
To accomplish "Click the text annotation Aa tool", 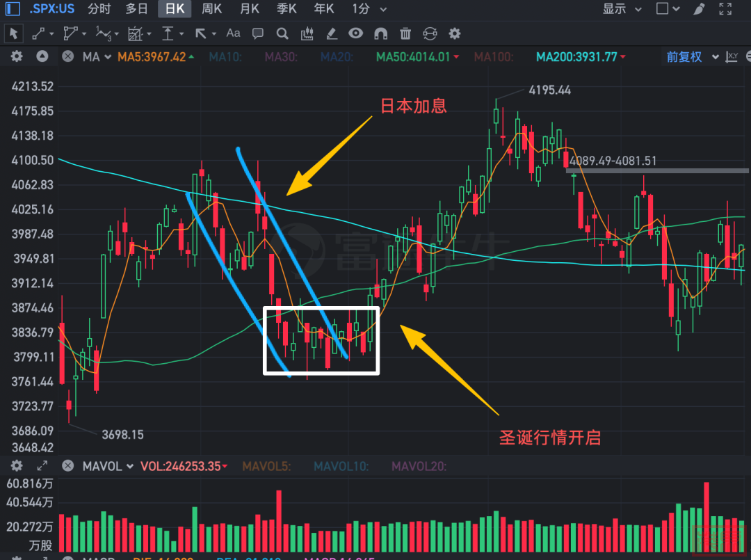I will [x=233, y=33].
